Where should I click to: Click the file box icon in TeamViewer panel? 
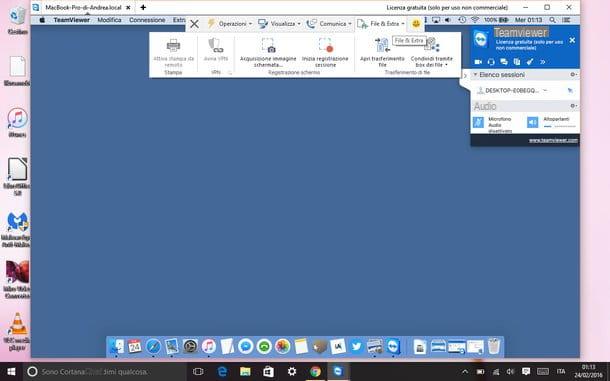coord(517,62)
